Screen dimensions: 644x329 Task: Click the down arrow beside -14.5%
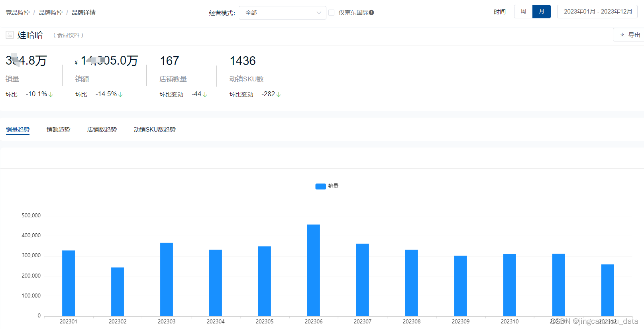(121, 95)
